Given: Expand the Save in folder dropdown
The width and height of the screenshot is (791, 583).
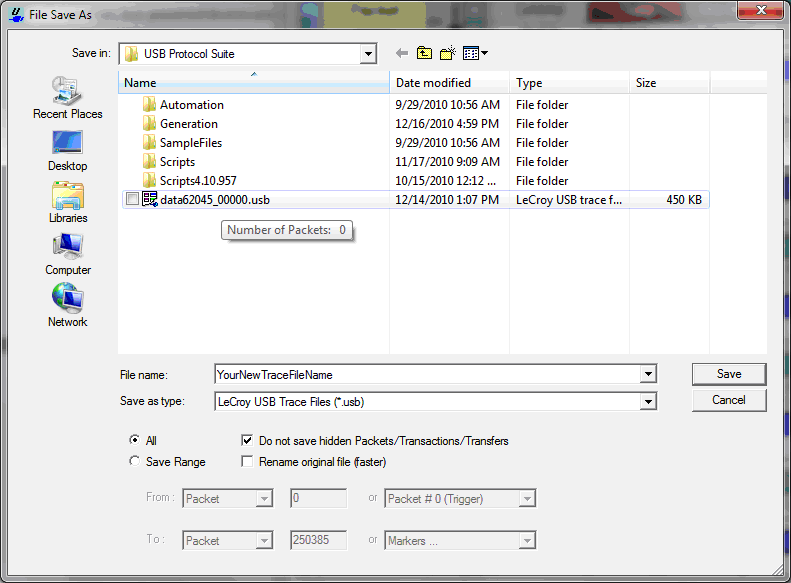Looking at the screenshot, I should click(x=368, y=53).
